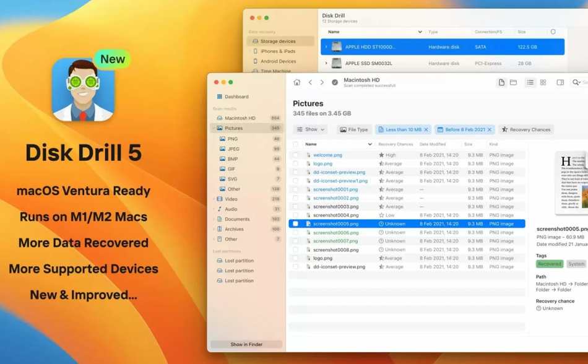Click the Archives icon in sidebar
The width and height of the screenshot is (588, 364).
[x=220, y=229]
